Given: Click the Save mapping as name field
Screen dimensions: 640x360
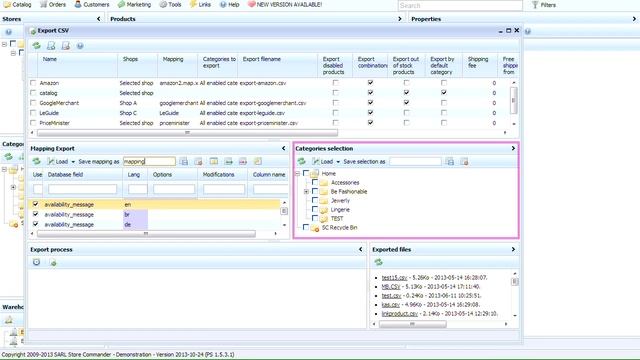Looking at the screenshot, I should [x=149, y=162].
